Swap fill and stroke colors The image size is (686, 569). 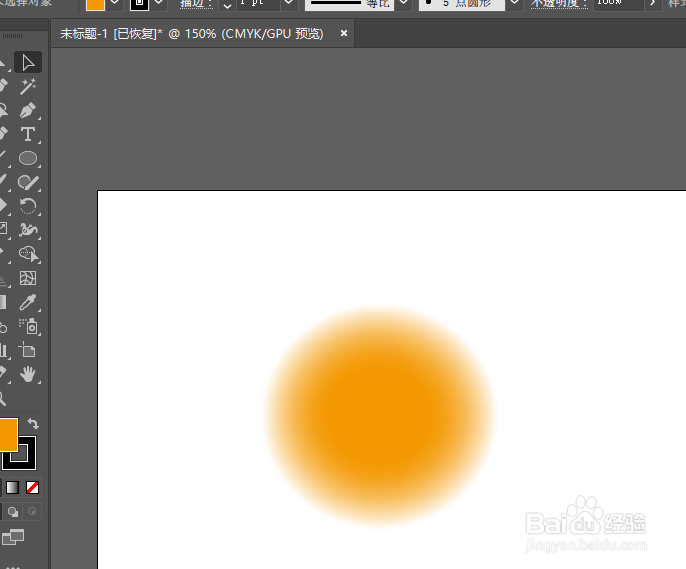pos(33,424)
